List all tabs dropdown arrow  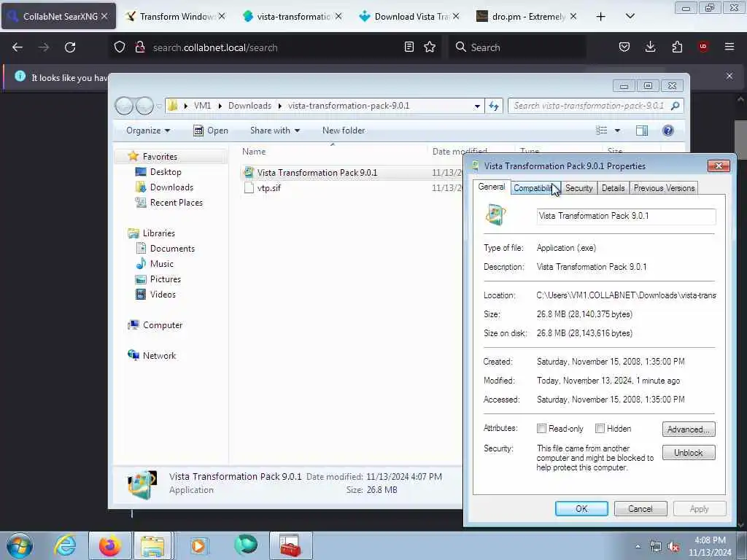point(630,17)
